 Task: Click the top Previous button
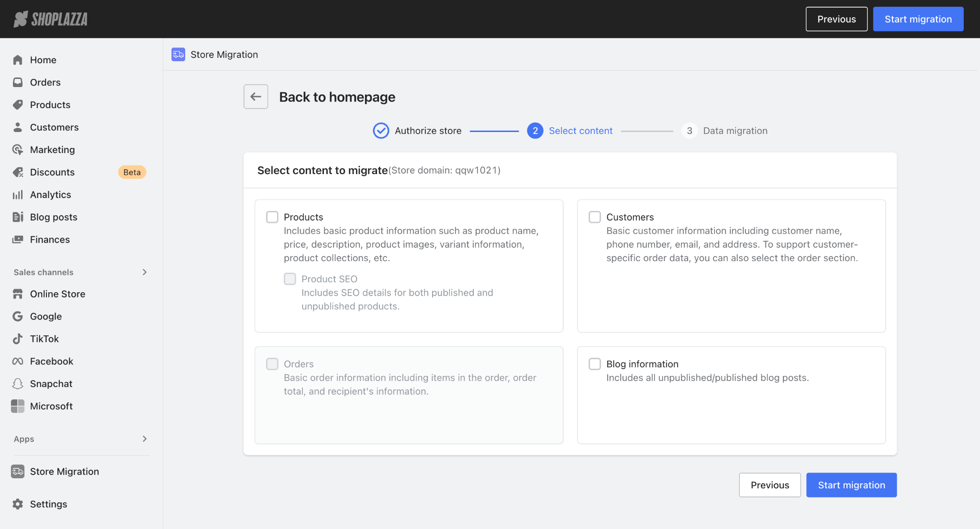(836, 19)
